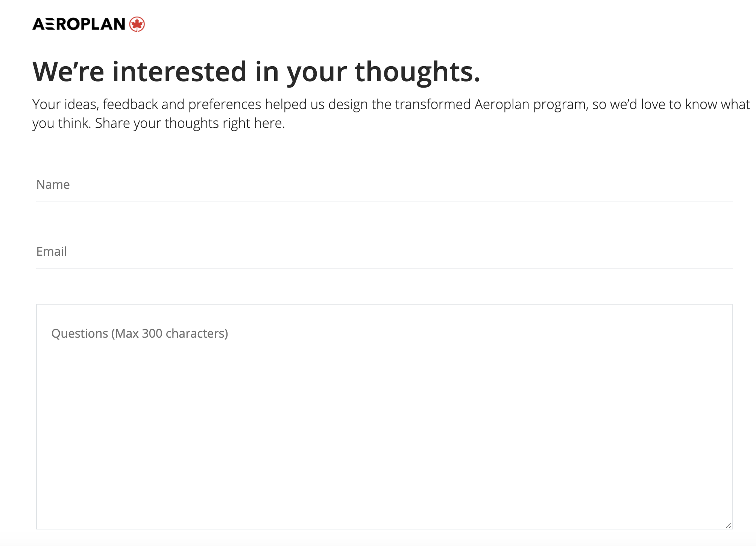Click the word "feedback" in the intro paragraph

[130, 105]
